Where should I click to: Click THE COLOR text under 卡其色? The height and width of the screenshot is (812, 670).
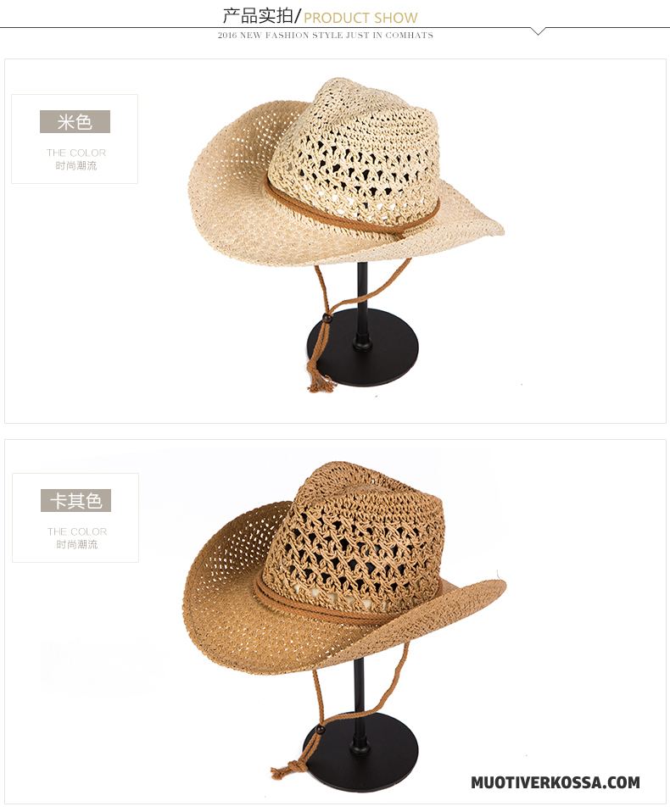pos(77,531)
